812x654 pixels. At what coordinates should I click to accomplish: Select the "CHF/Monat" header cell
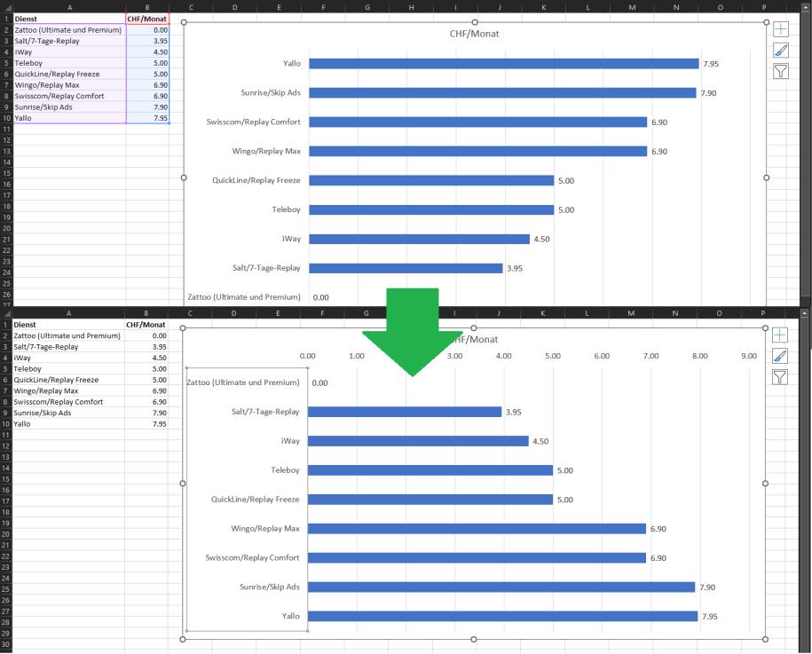[x=146, y=19]
